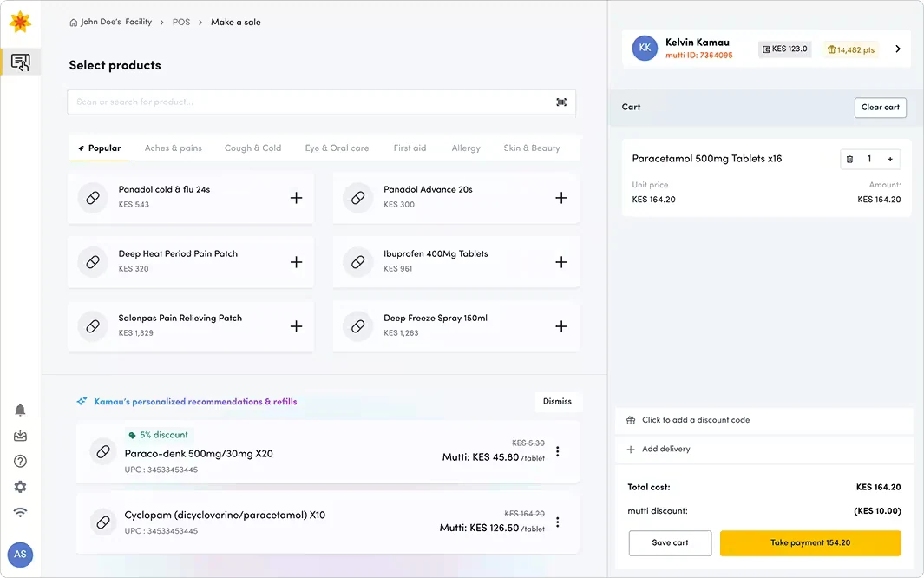The width and height of the screenshot is (924, 578).
Task: Remove Paracetamol from cart with trash icon
Action: tap(849, 159)
